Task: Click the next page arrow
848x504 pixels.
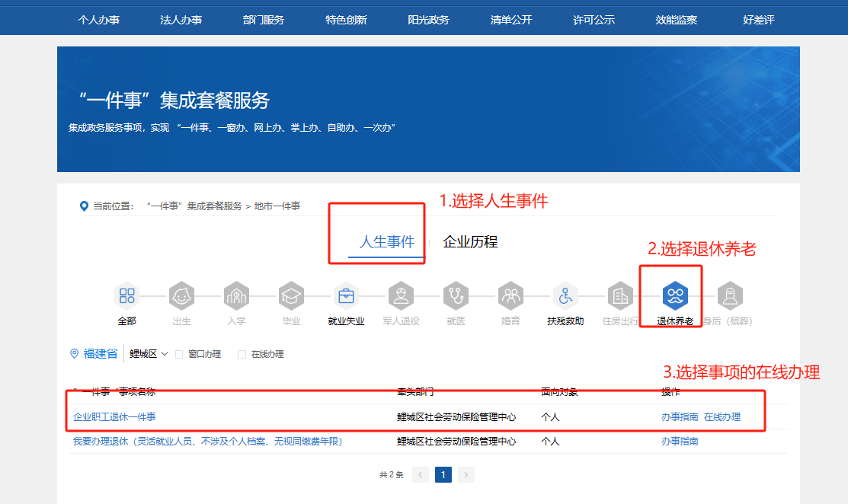Action: [x=466, y=474]
